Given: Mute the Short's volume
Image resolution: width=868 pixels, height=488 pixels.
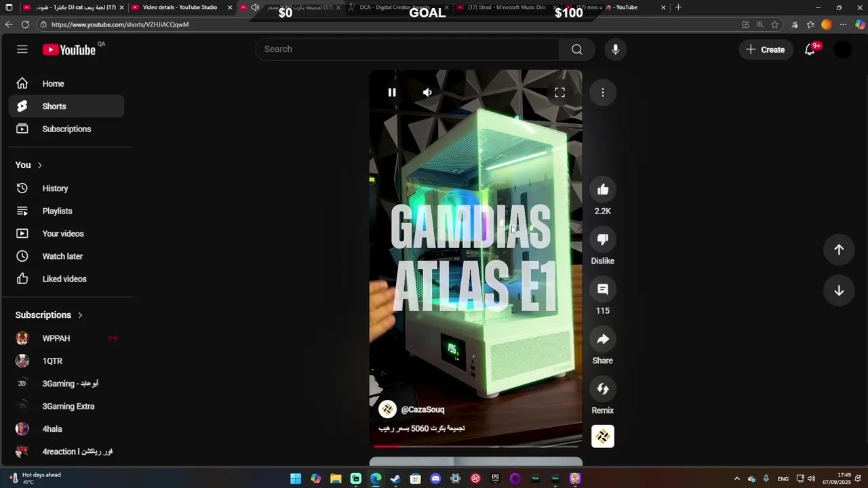Looking at the screenshot, I should [x=427, y=92].
